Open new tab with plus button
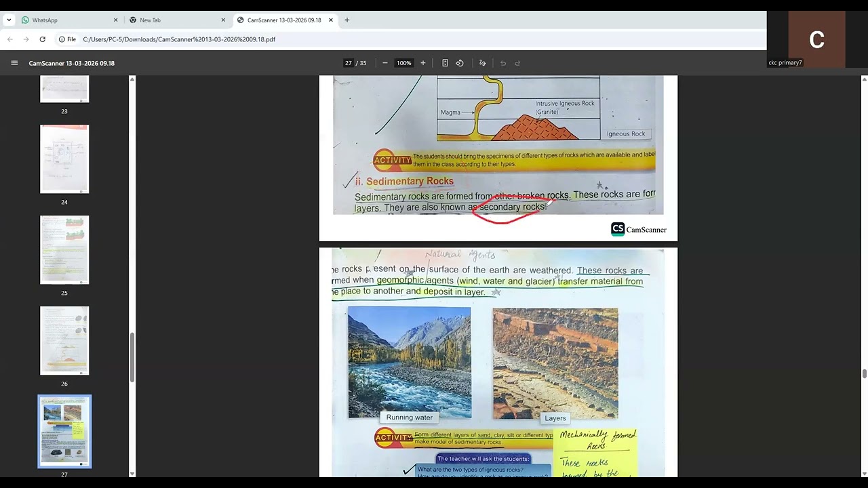Image resolution: width=868 pixels, height=488 pixels. 347,20
